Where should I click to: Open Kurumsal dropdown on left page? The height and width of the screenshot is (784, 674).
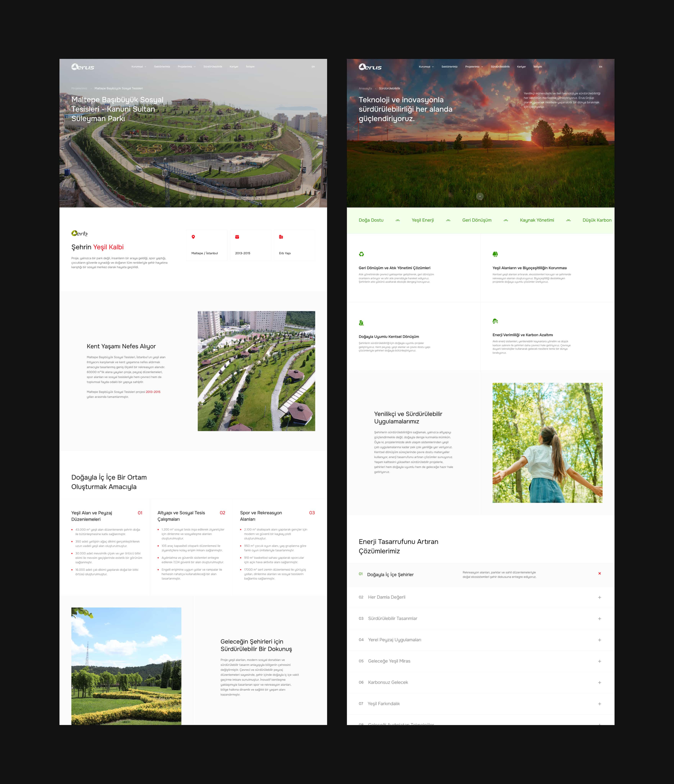click(x=139, y=67)
